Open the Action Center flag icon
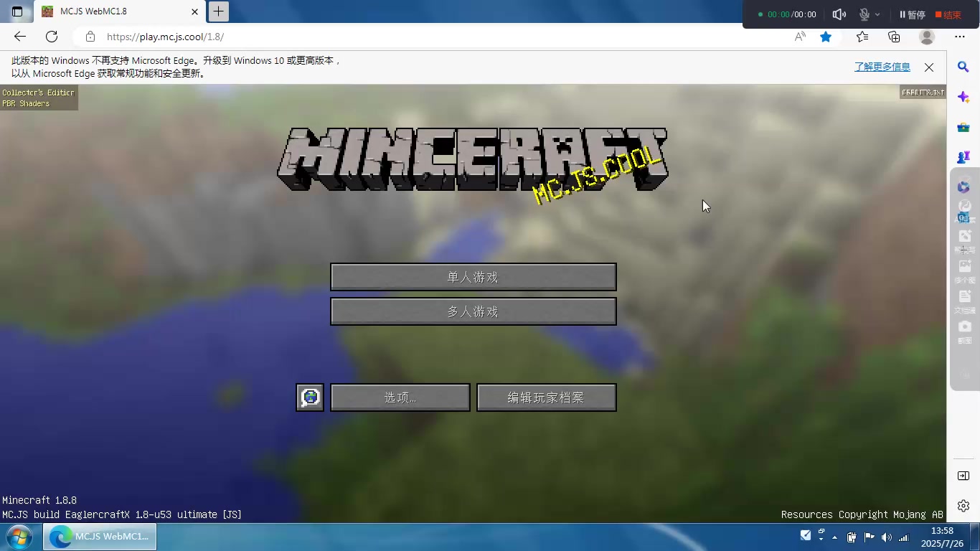The width and height of the screenshot is (980, 551). 869,537
